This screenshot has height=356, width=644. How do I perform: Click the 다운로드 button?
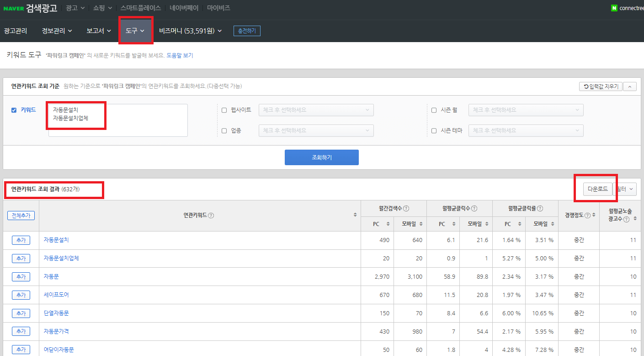coord(598,189)
